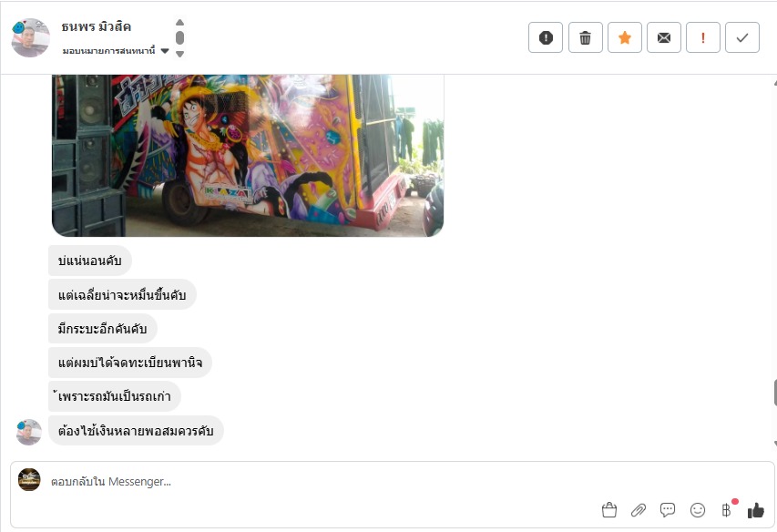
Task: Click contact name ธนพร มิวสิค
Action: click(97, 27)
